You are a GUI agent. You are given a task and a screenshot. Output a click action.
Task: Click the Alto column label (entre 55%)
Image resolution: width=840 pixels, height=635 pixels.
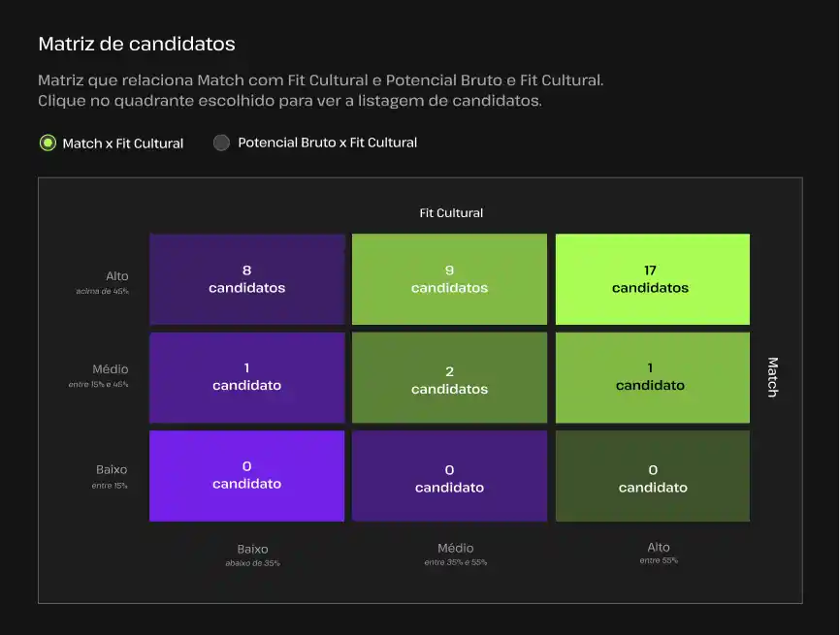tap(659, 548)
